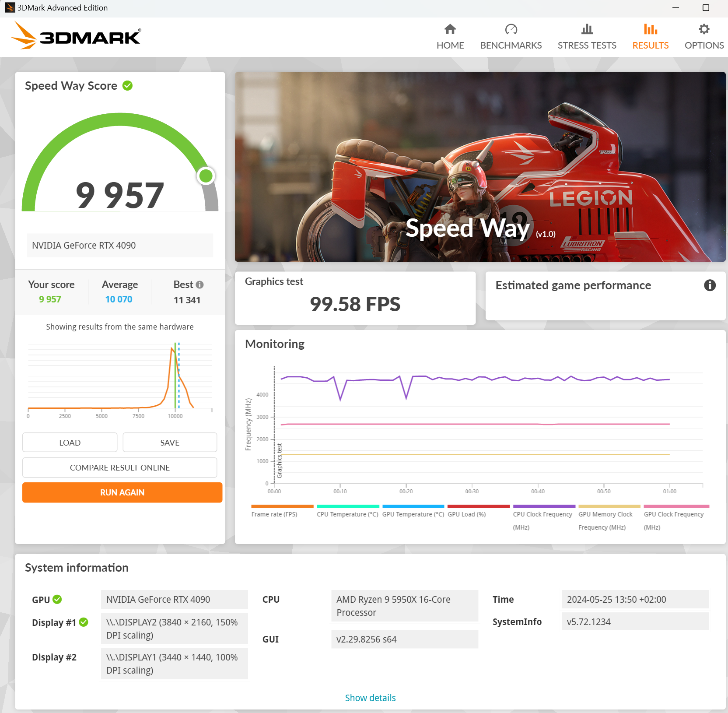Toggle the GPU Clock Frequency legend swatch
This screenshot has height=713, width=728.
point(676,506)
